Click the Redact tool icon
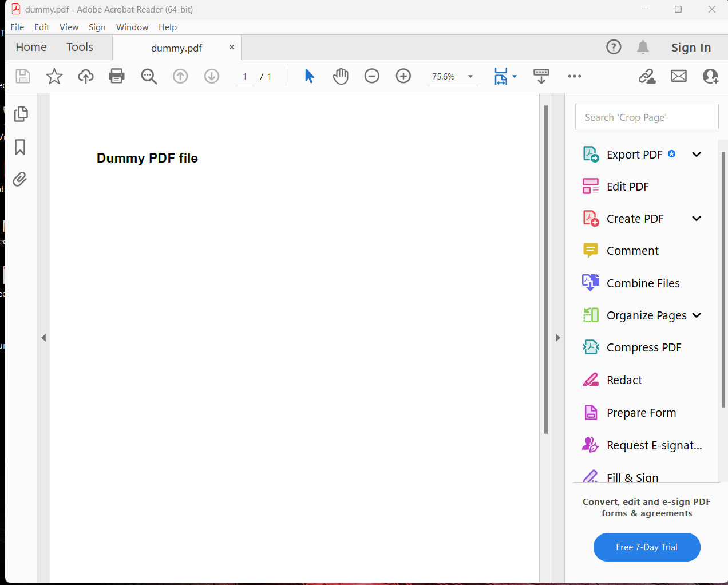 [x=591, y=380]
